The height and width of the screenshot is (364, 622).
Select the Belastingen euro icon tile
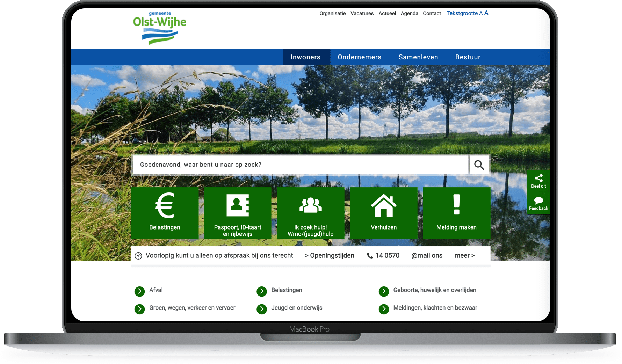(x=165, y=205)
